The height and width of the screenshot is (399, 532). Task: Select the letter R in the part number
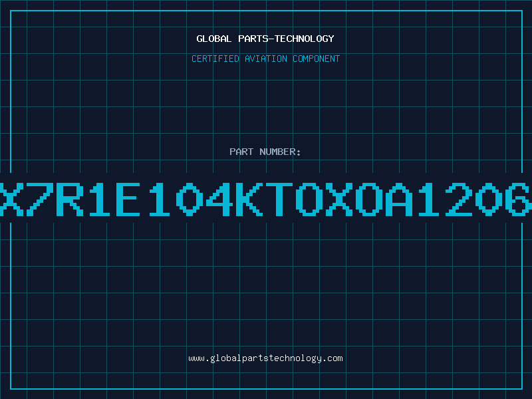click(x=70, y=199)
